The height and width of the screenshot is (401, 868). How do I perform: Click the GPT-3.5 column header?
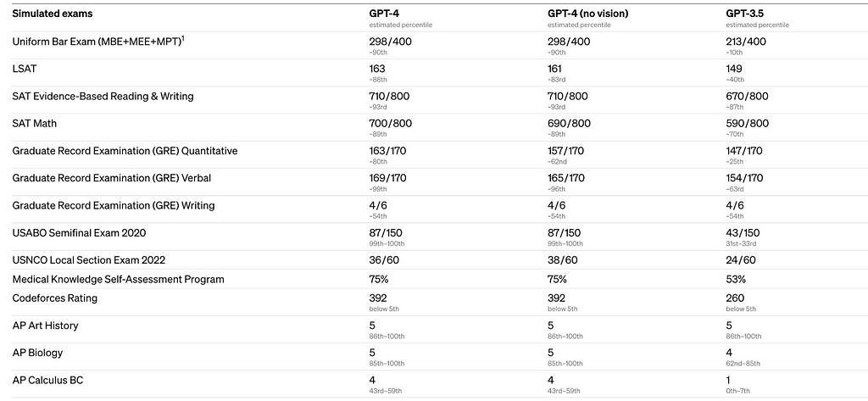click(x=748, y=14)
